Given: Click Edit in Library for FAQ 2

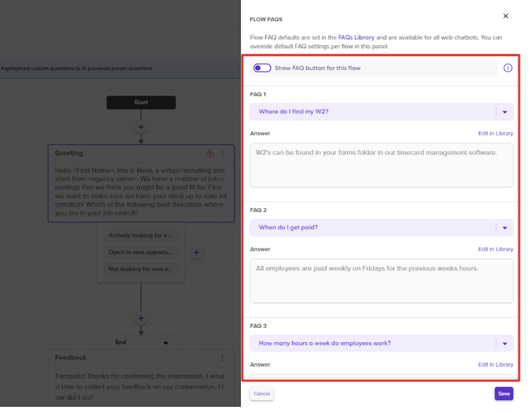Looking at the screenshot, I should (496, 249).
